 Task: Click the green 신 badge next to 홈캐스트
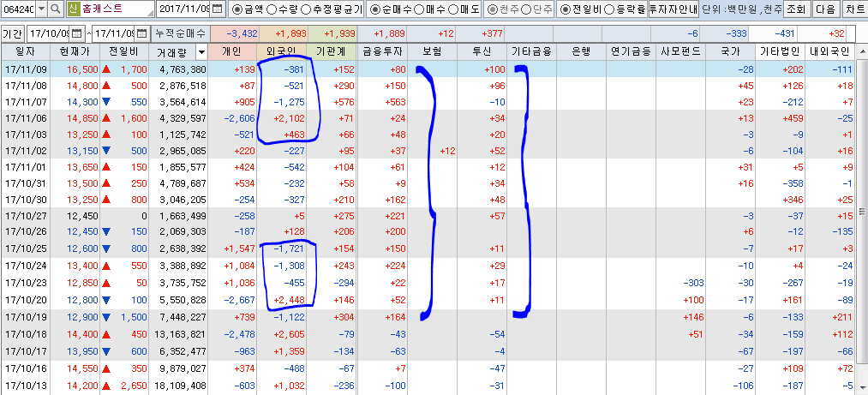(73, 9)
